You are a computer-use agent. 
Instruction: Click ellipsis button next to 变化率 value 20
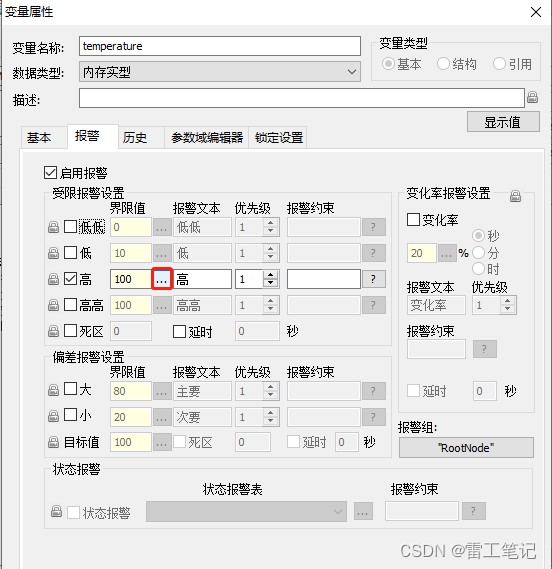click(447, 253)
